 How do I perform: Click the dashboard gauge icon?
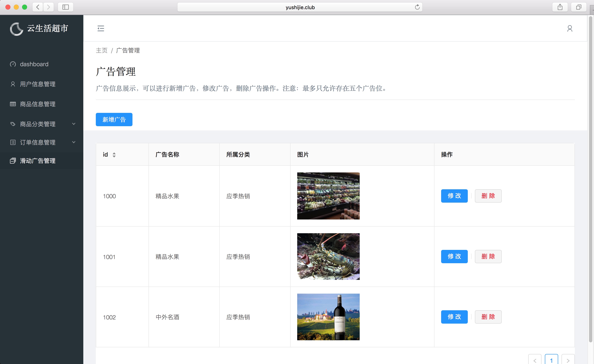[x=13, y=64]
